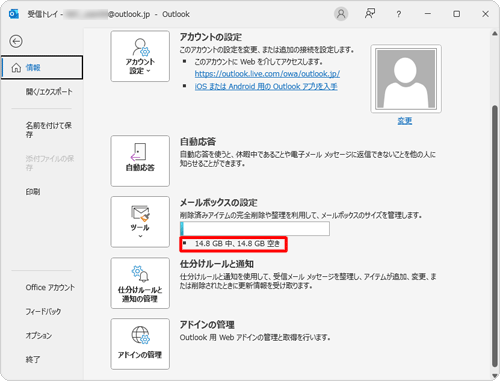This screenshot has height=381, width=500.
Task: Maximize the Outlook window
Action: tap(457, 14)
